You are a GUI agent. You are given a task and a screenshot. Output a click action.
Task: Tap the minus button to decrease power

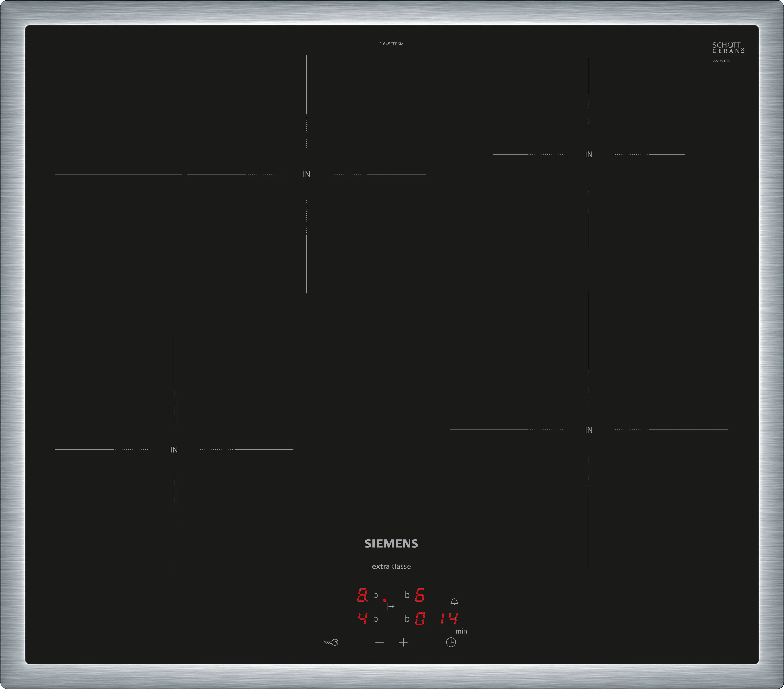point(379,642)
